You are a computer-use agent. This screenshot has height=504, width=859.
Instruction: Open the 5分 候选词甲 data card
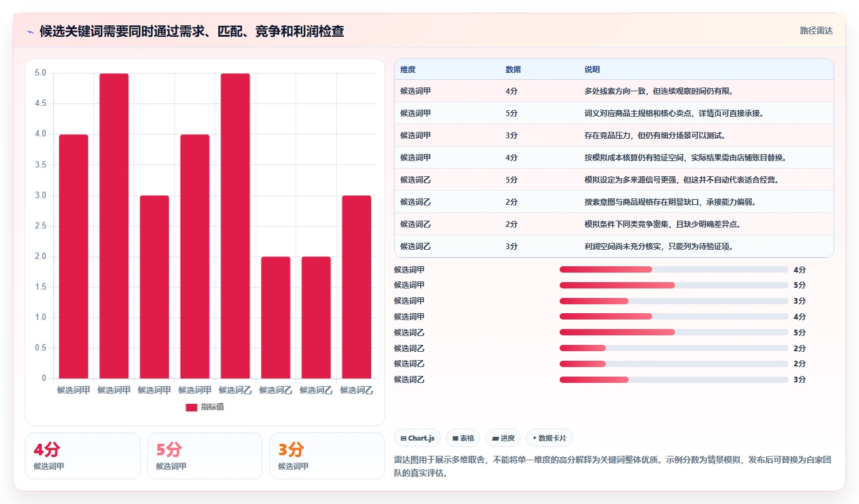tap(205, 456)
